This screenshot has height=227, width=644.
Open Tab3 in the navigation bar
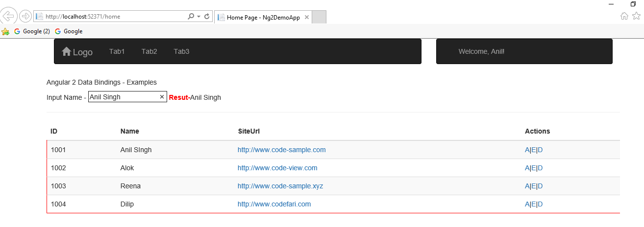[181, 51]
